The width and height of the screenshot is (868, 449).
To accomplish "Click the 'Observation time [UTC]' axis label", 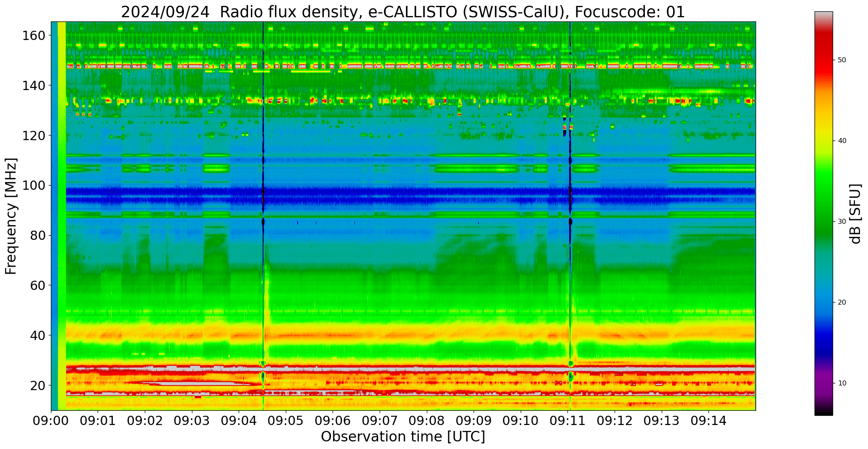I will click(403, 437).
